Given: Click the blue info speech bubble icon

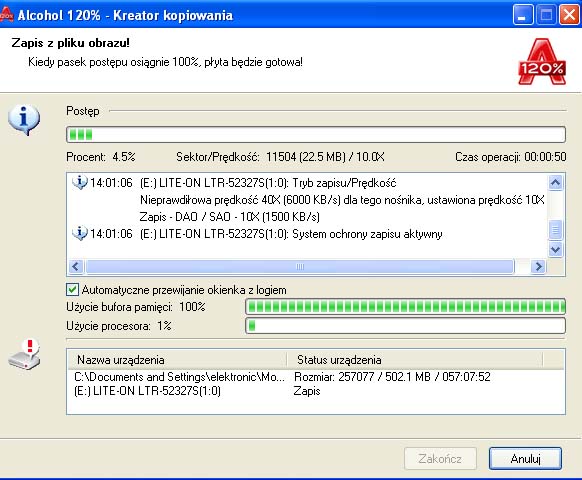Looking at the screenshot, I should (24, 119).
